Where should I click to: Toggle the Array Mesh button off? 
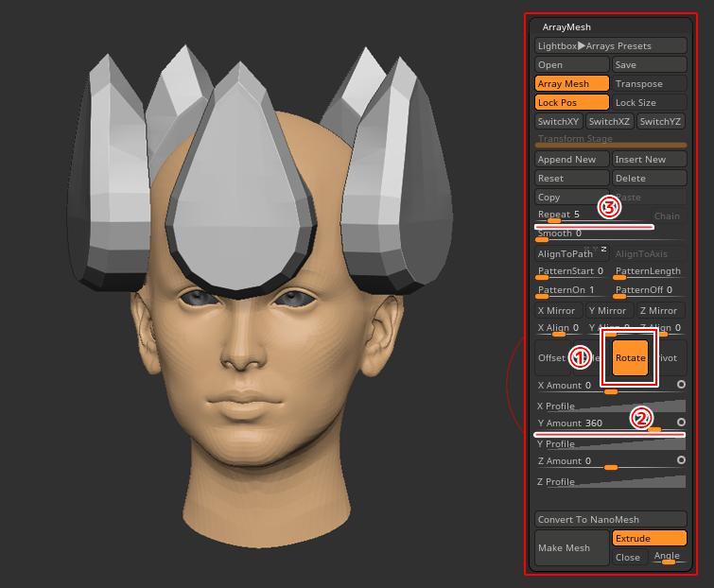pos(571,84)
